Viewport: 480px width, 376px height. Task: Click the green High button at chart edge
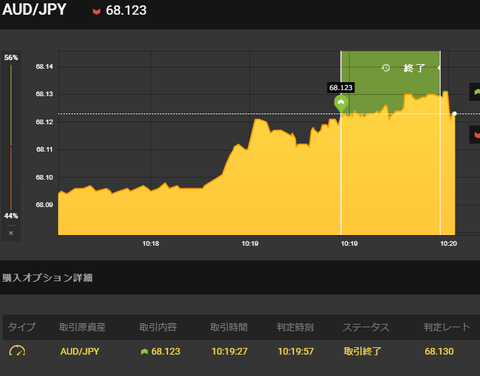(475, 92)
